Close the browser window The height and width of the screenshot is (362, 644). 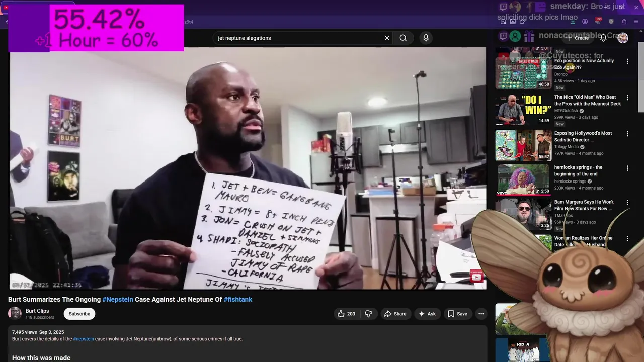click(x=636, y=7)
